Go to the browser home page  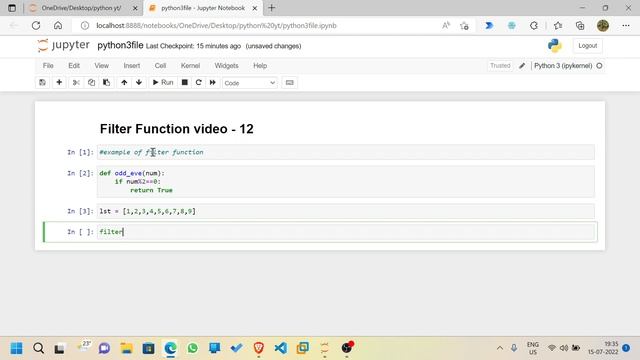(58, 26)
